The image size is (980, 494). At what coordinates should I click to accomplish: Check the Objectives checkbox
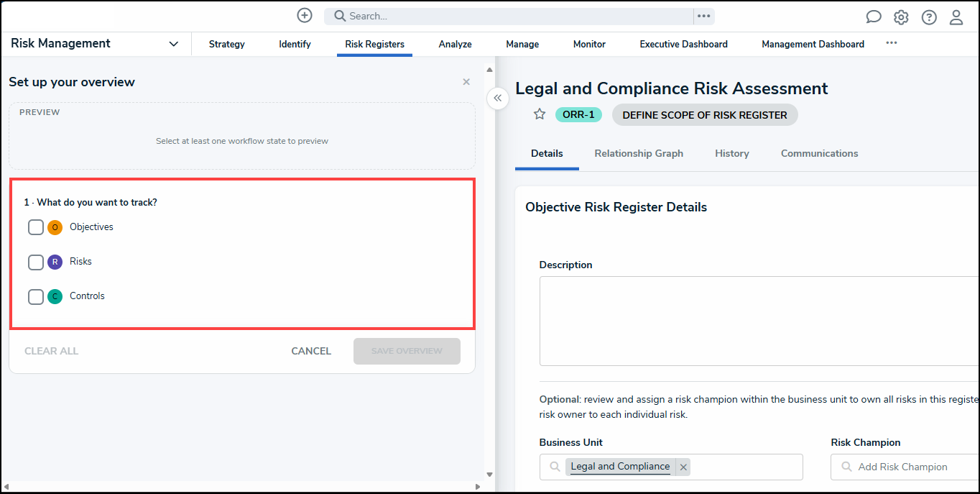36,227
